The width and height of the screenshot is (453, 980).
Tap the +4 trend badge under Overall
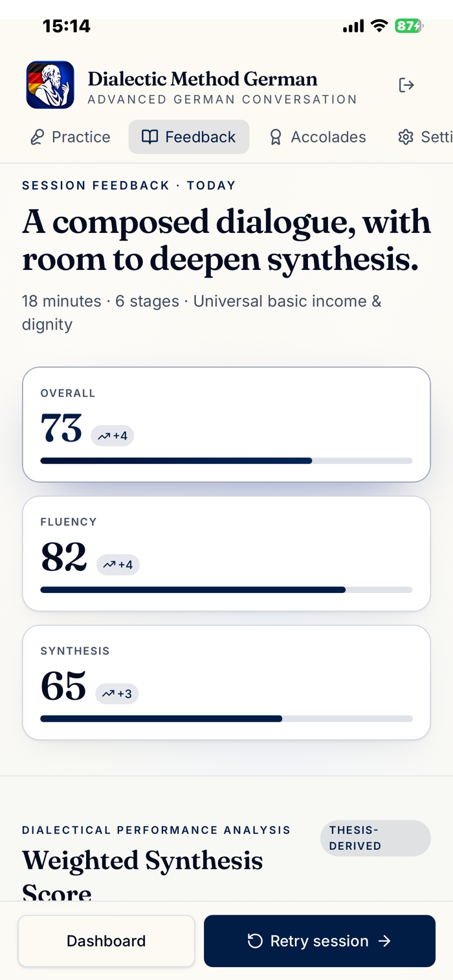pyautogui.click(x=113, y=436)
